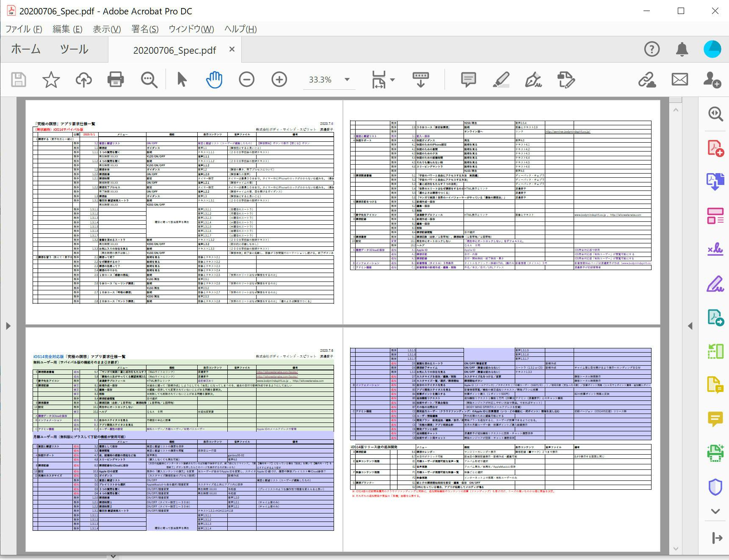Click the vertical scrollbar thumb
This screenshot has width=729, height=560.
pyautogui.click(x=675, y=100)
